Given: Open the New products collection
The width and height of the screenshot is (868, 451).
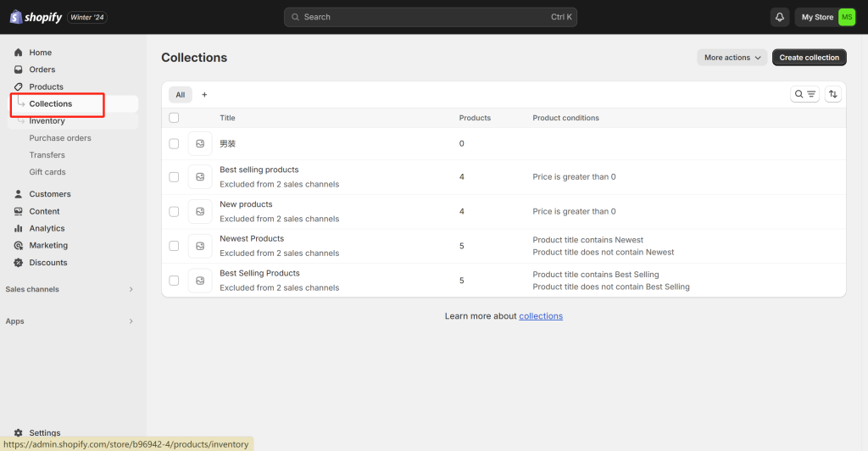Looking at the screenshot, I should pos(246,204).
